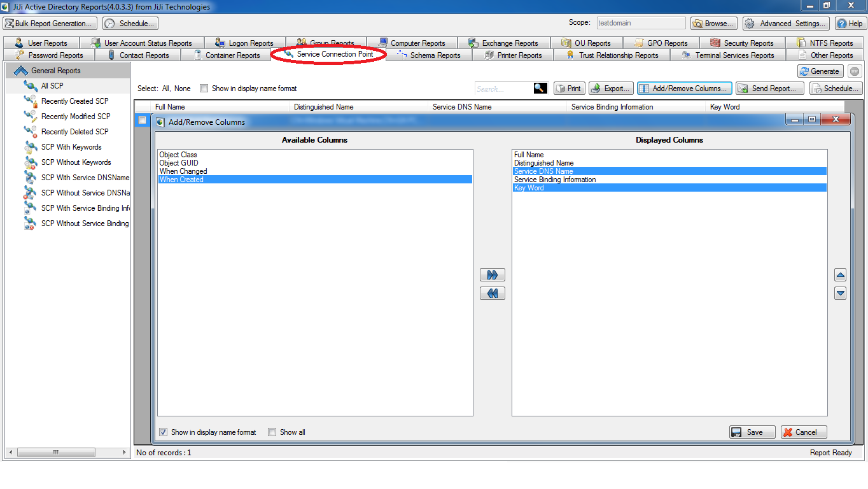Switch to User Reports tab
Viewport: 868px width, 489px height.
click(41, 43)
